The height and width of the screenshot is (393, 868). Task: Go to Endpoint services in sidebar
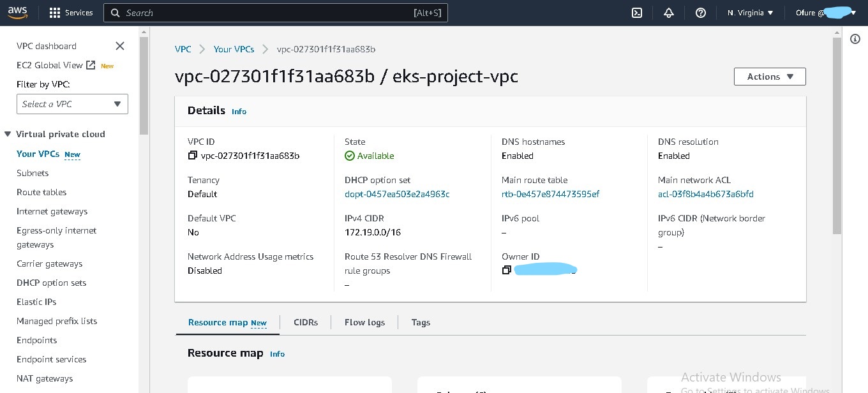click(x=52, y=359)
